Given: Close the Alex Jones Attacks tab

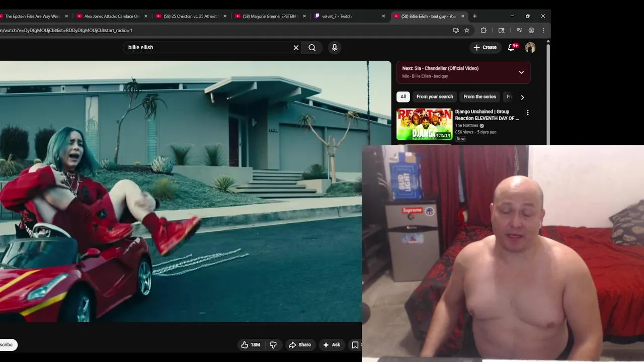Looking at the screenshot, I should click(x=146, y=16).
